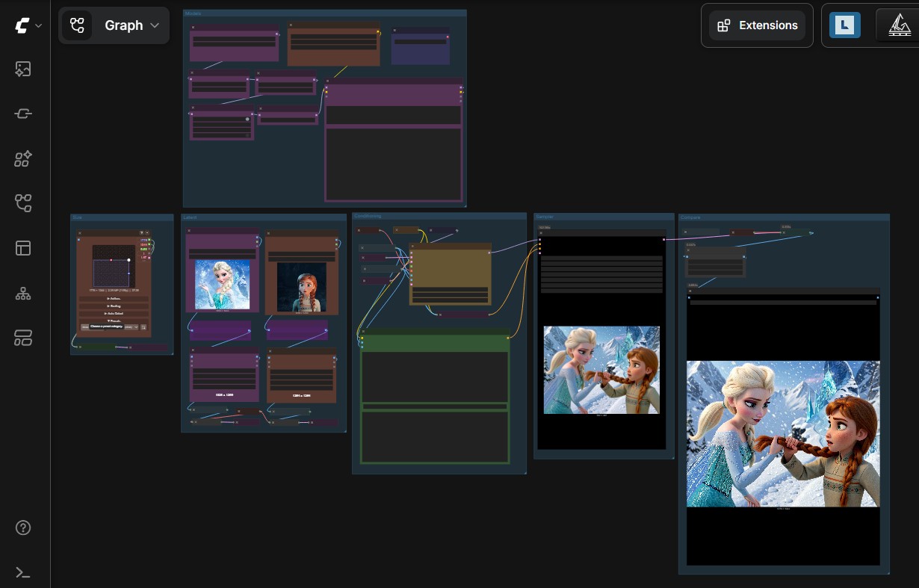This screenshot has width=919, height=588.
Task: Click the large Compare node result image
Action: [783, 434]
